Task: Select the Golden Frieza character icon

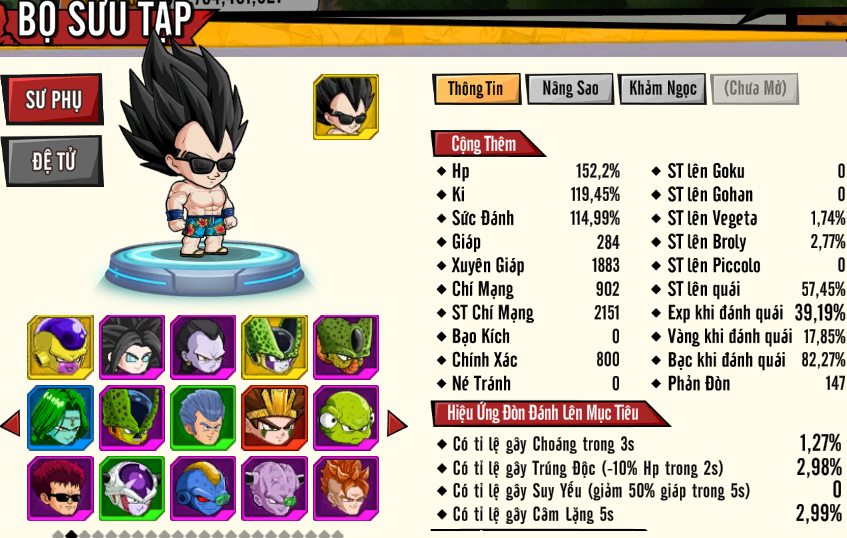Action: [60, 347]
